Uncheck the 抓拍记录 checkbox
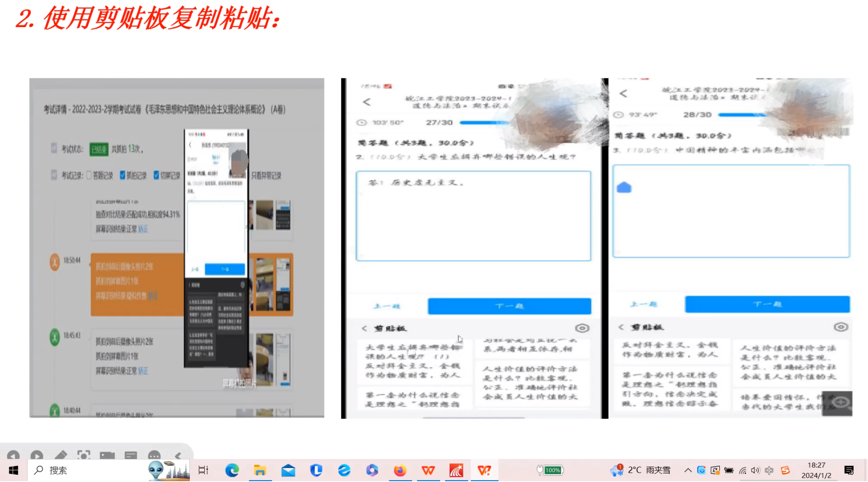 pos(122,175)
